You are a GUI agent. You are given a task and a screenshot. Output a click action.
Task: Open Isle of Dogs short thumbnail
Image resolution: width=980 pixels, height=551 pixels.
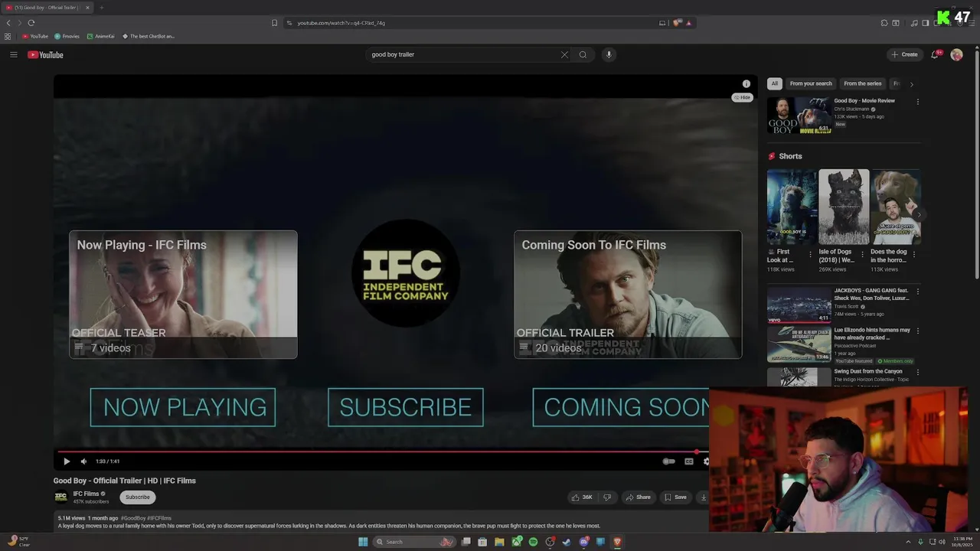[844, 207]
